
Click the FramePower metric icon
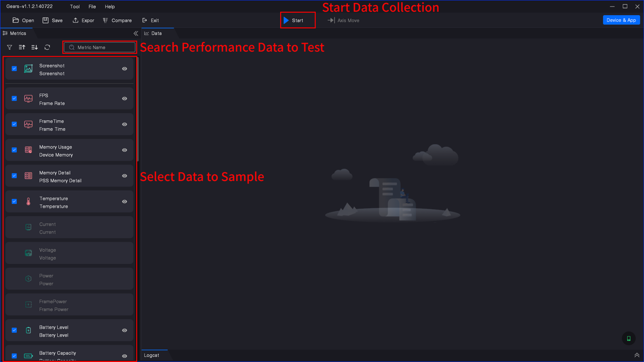pyautogui.click(x=28, y=305)
